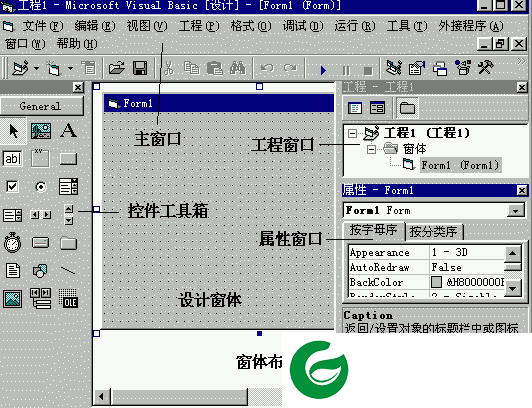The height and width of the screenshot is (408, 532).
Task: Select the ComboBox control tool
Action: tap(69, 186)
